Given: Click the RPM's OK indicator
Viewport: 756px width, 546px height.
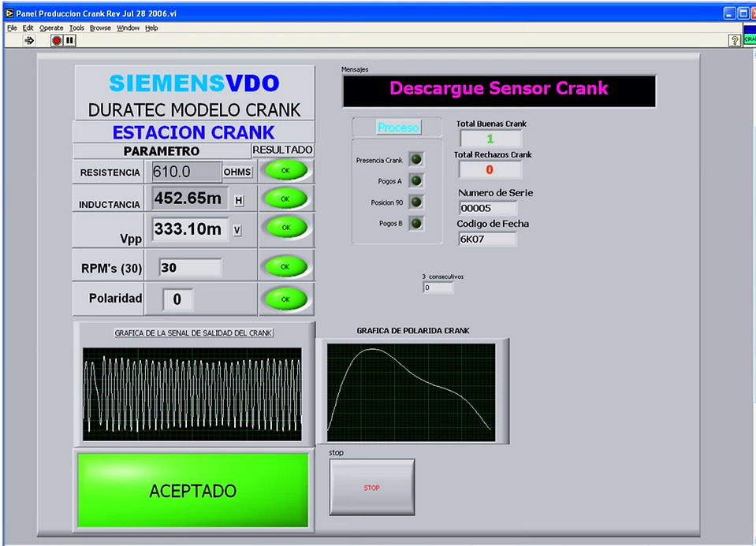Looking at the screenshot, I should (286, 266).
